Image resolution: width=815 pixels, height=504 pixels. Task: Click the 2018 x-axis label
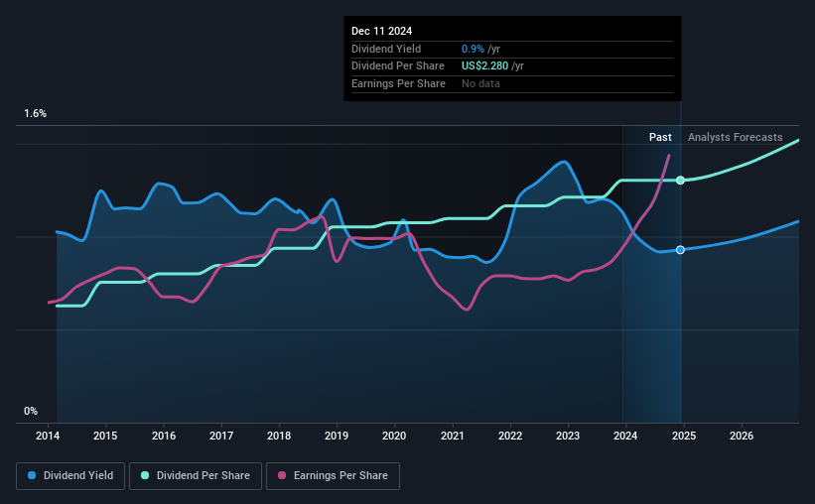point(279,436)
